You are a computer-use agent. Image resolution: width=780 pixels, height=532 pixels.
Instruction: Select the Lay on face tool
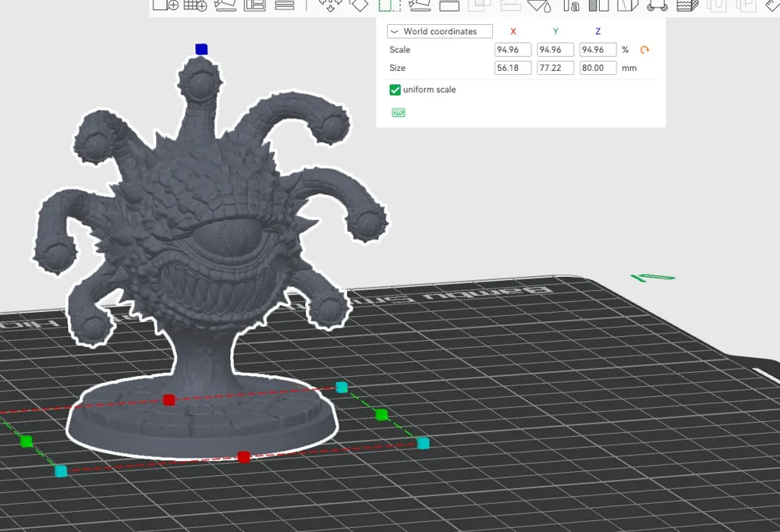click(420, 5)
